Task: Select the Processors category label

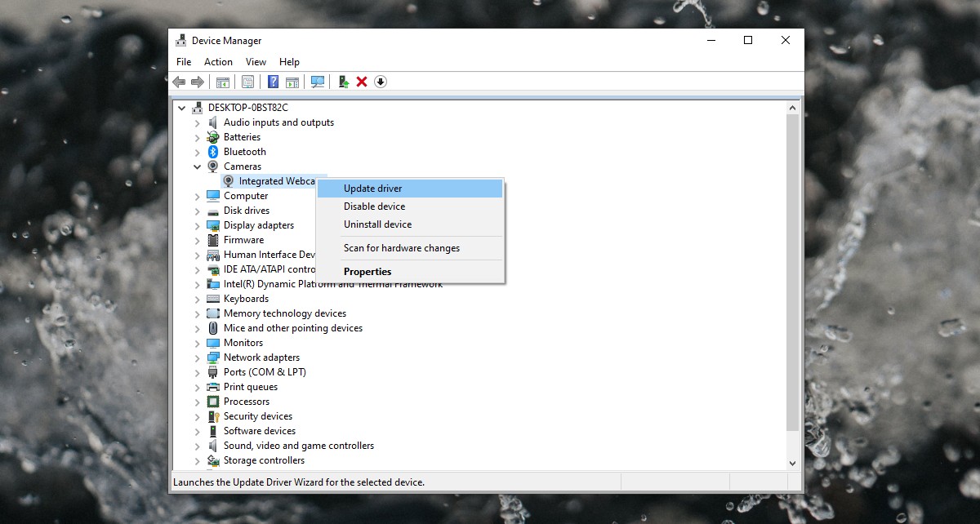Action: [x=247, y=402]
